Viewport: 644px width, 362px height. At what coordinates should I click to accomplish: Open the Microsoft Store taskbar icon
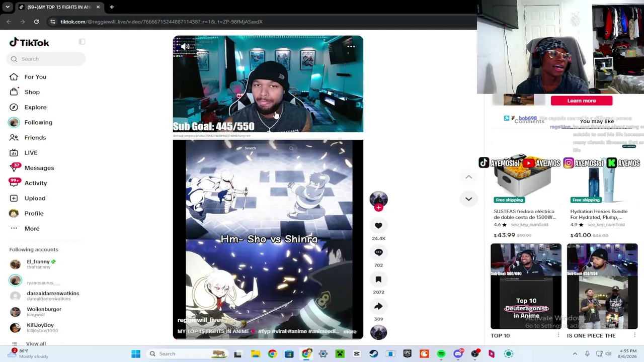tap(289, 354)
